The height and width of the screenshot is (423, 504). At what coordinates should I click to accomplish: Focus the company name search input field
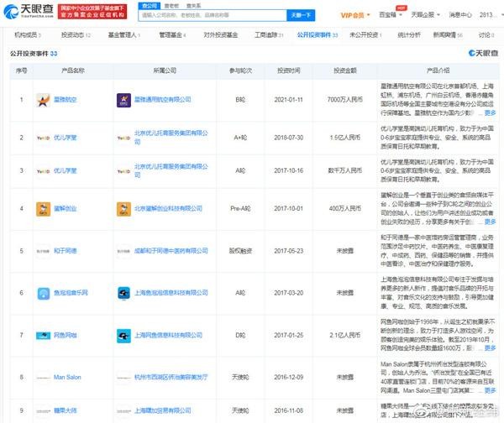213,15
